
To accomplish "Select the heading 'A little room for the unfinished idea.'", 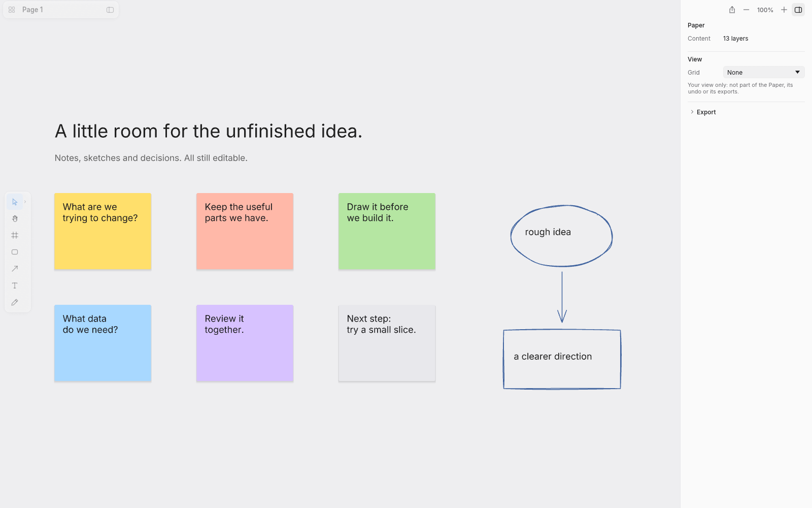I will point(209,131).
